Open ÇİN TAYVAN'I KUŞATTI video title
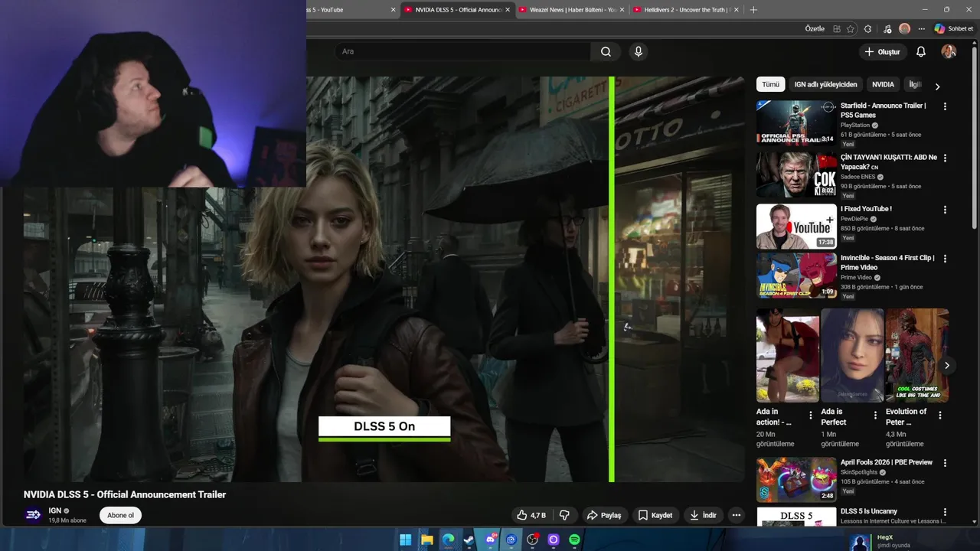This screenshot has height=551, width=980. (x=888, y=161)
